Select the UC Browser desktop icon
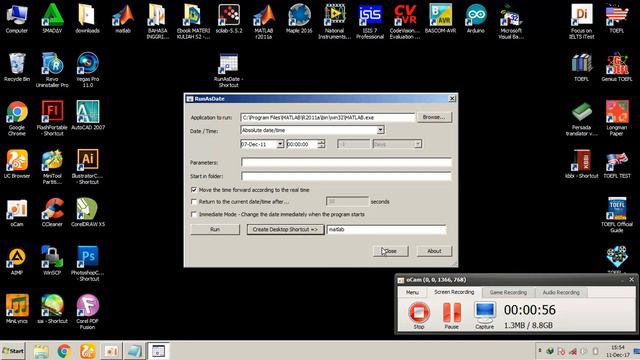This screenshot has width=640, height=360. point(17,164)
